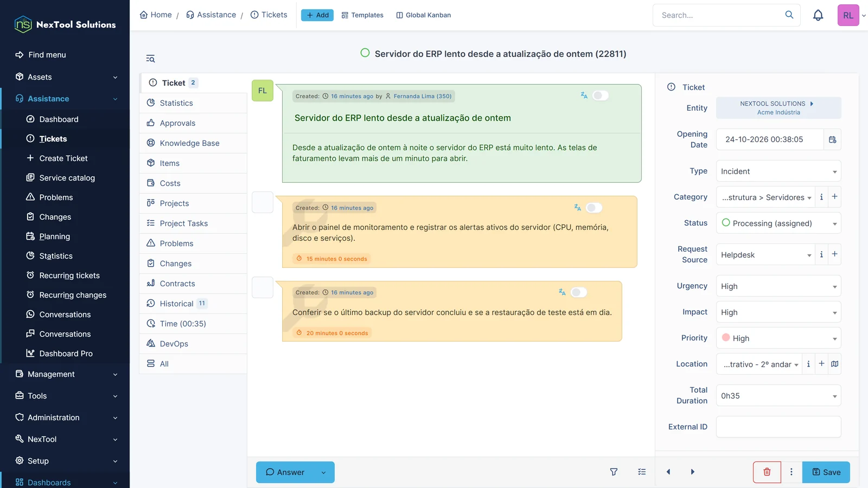
Task: Go to next ticket arrow
Action: [693, 472]
